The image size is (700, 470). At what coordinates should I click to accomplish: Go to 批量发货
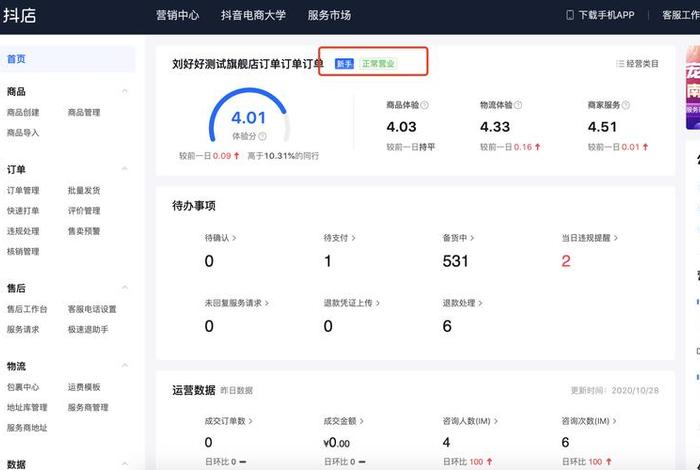click(84, 190)
